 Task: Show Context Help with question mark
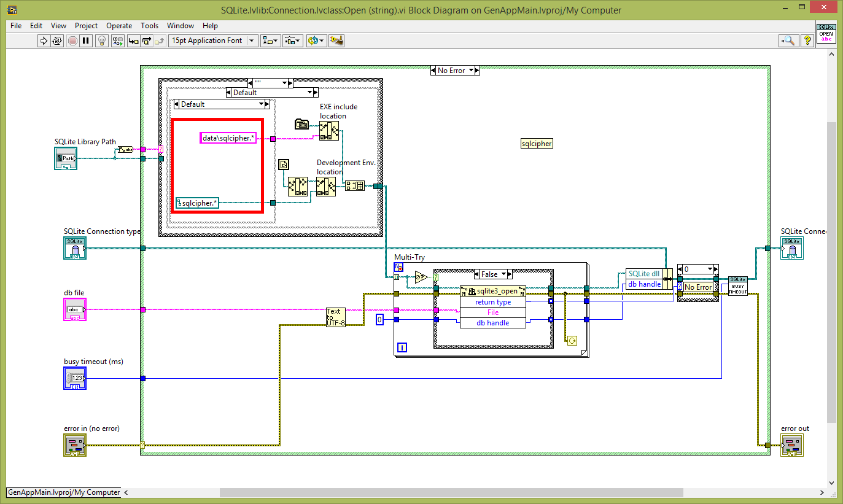(807, 41)
